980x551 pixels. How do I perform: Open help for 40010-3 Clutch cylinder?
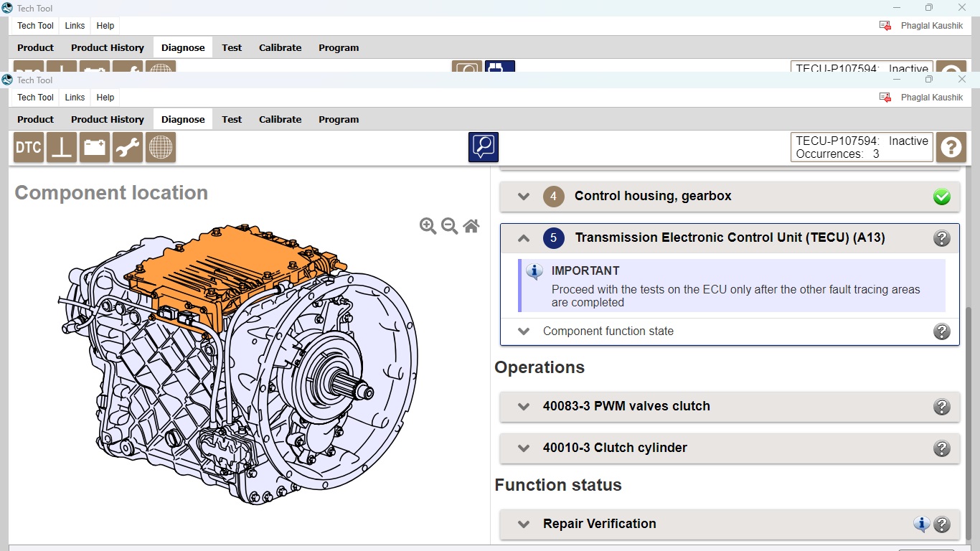[942, 448]
